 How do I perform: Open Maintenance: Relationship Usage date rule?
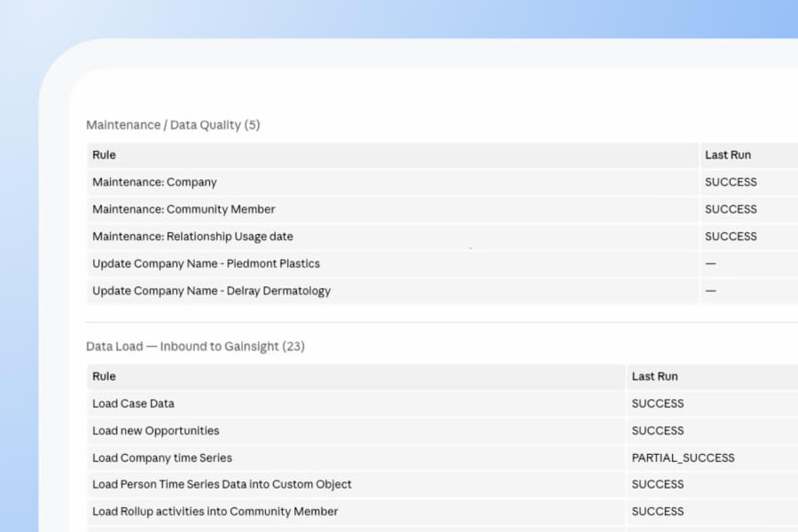(x=192, y=237)
